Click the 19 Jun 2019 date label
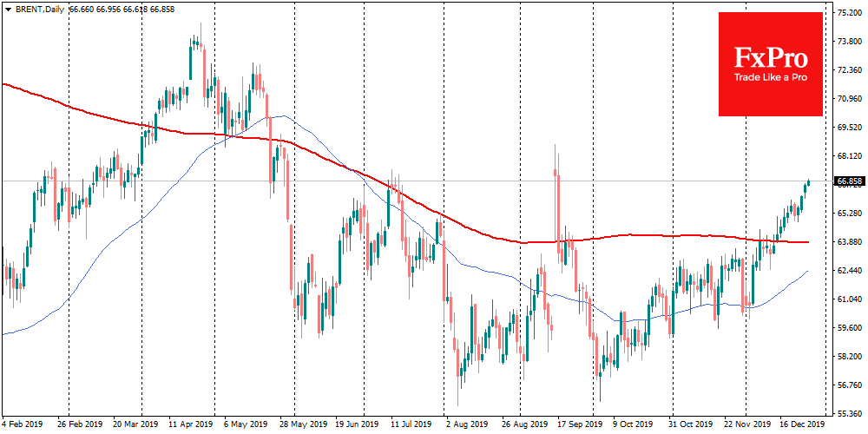Screen dimensions: 868x434 [x=358, y=425]
